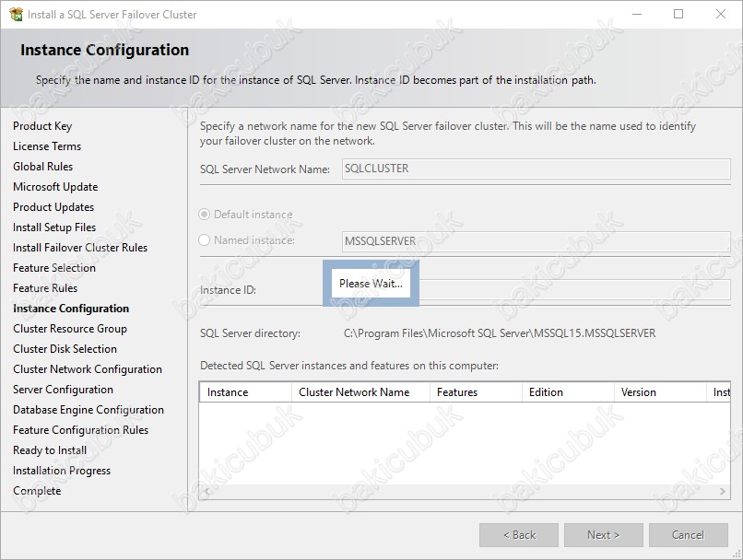Open the Cluster Resource Group step
Screen dimensions: 743x560
pyautogui.click(x=70, y=329)
